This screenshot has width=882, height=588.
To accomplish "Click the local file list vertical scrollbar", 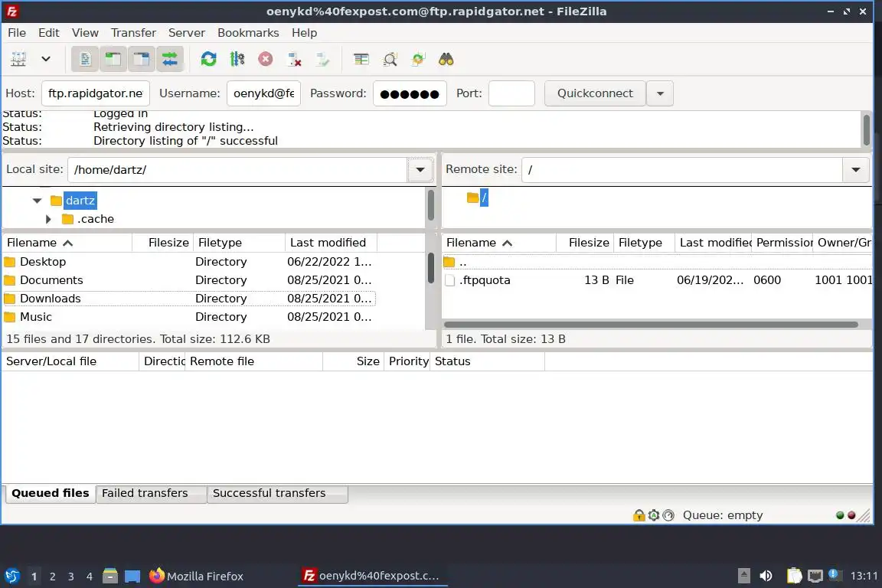I will tap(431, 268).
